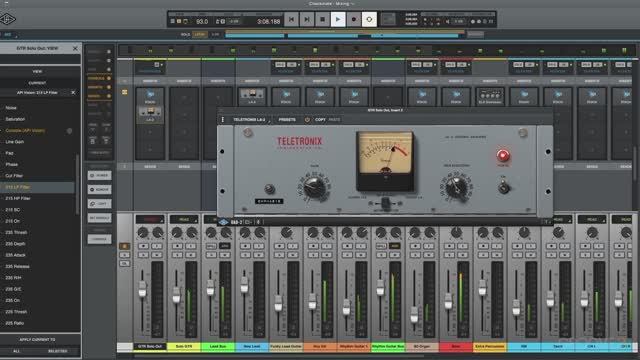
Task: Select the Solo GTR channel name label
Action: point(184,347)
